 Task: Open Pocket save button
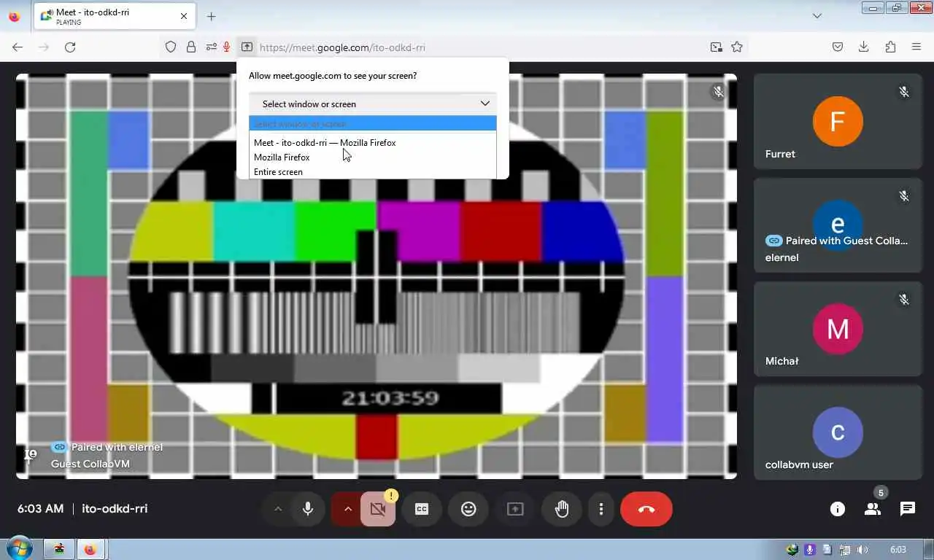838,47
